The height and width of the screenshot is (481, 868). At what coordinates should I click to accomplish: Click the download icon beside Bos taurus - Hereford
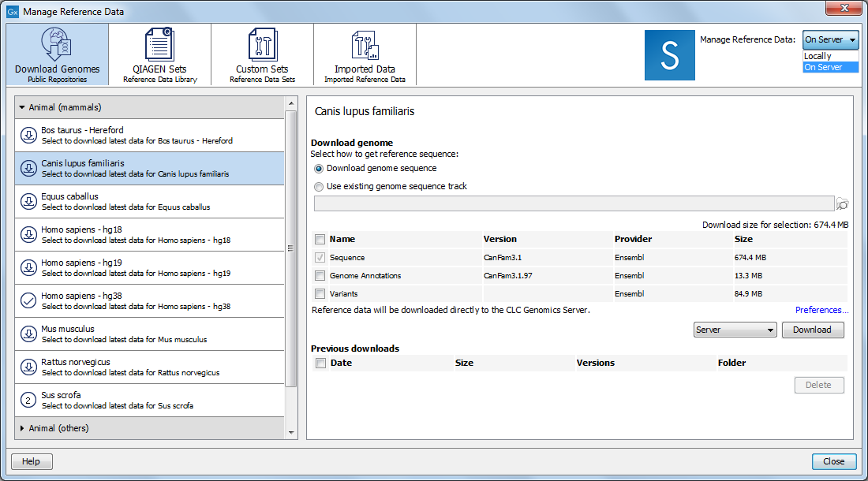pyautogui.click(x=28, y=135)
